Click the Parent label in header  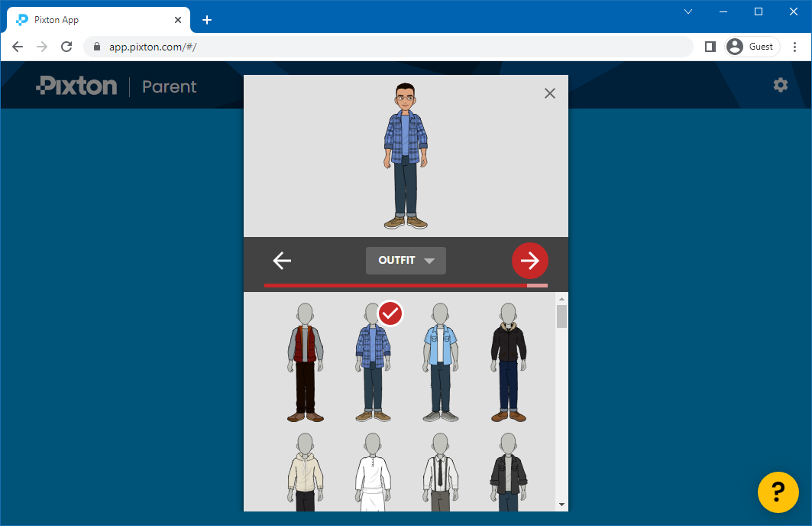pyautogui.click(x=169, y=86)
